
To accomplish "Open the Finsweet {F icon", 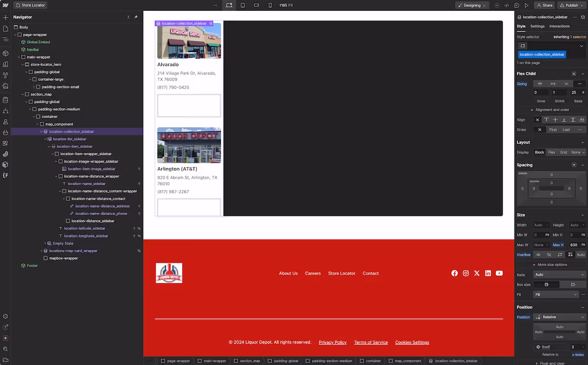I will [5, 175].
